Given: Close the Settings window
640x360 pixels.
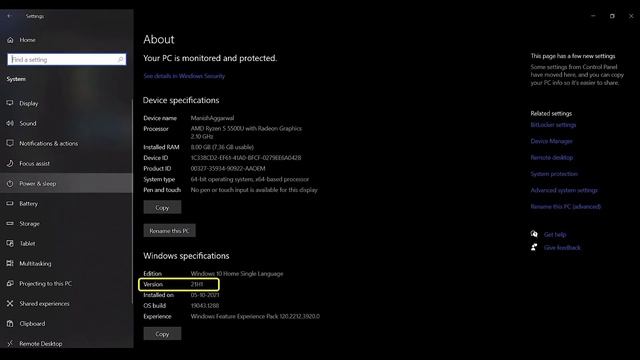Looking at the screenshot, I should 631,16.
